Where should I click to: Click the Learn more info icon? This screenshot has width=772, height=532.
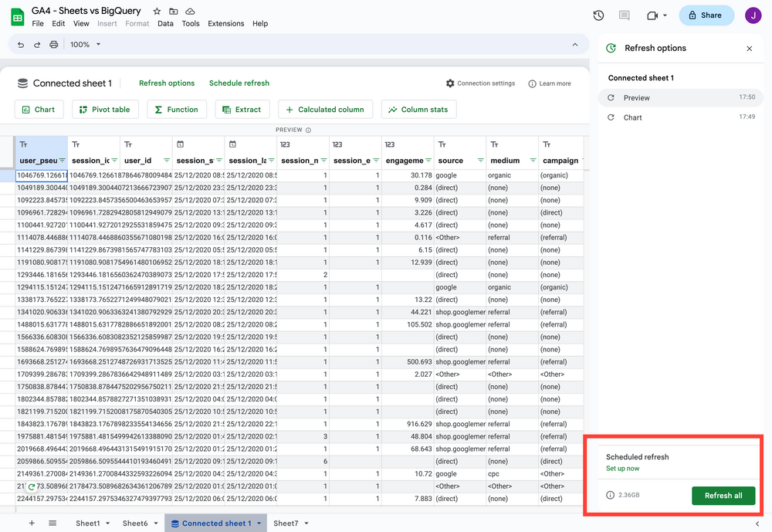point(533,83)
